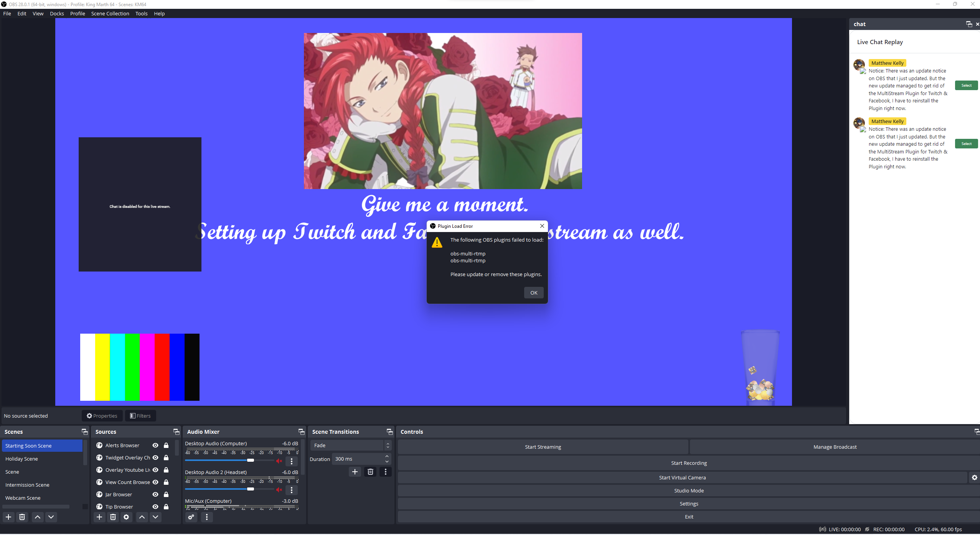
Task: Open advanced audio properties gears icon
Action: 191,517
